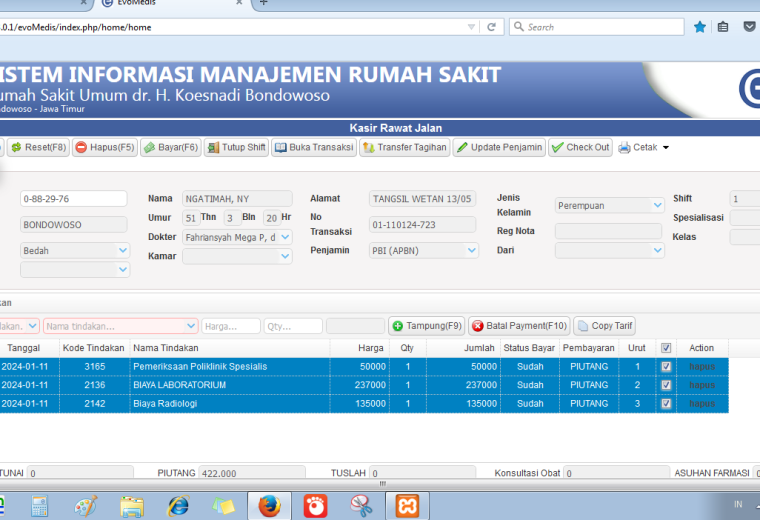Expand the Cetak print dropdown arrow
760x520 pixels.
(666, 147)
